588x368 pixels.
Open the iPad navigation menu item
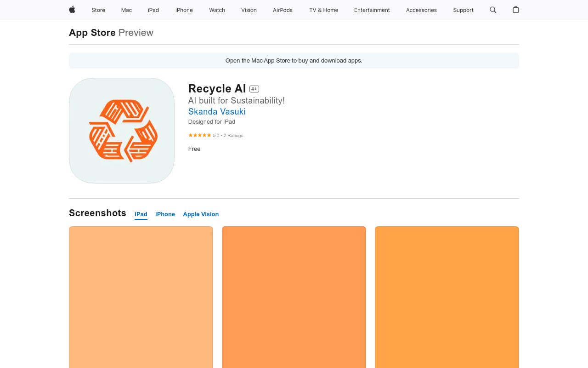[x=153, y=10]
